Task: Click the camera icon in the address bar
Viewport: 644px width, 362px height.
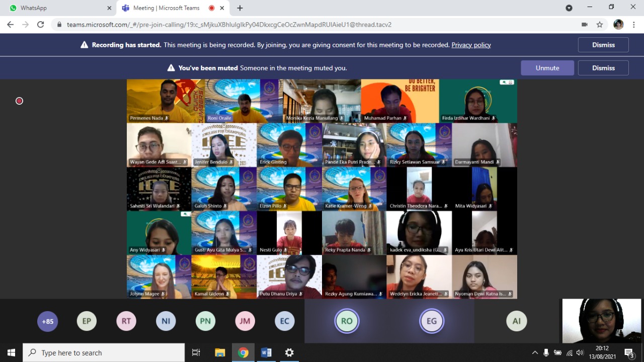Action: pos(584,24)
